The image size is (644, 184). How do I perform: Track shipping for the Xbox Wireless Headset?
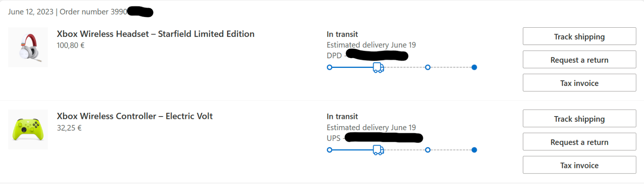point(579,36)
